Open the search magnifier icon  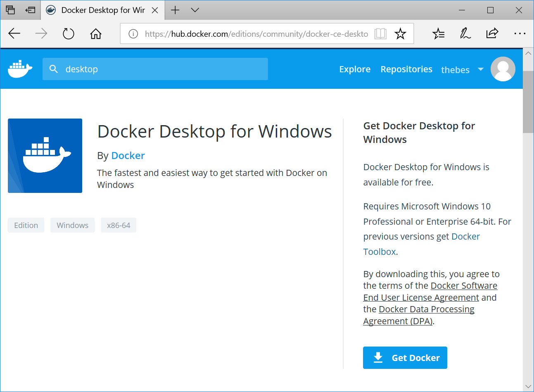point(54,69)
